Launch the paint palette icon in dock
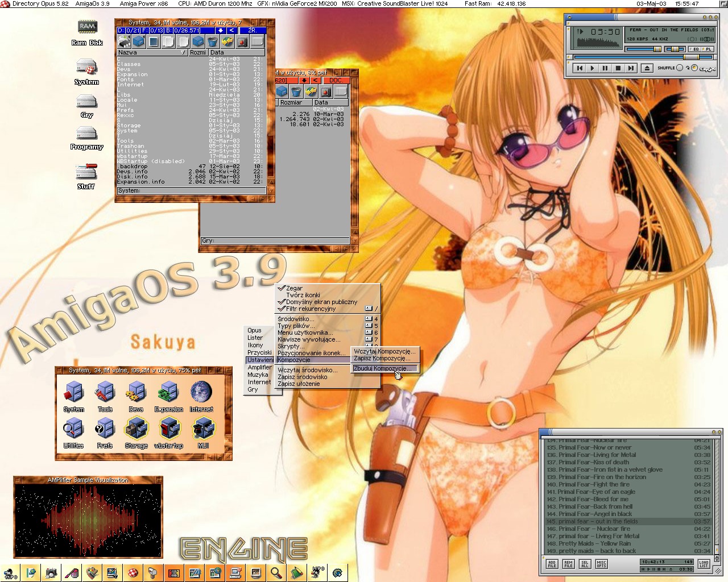Image resolution: width=728 pixels, height=582 pixels. (92, 573)
